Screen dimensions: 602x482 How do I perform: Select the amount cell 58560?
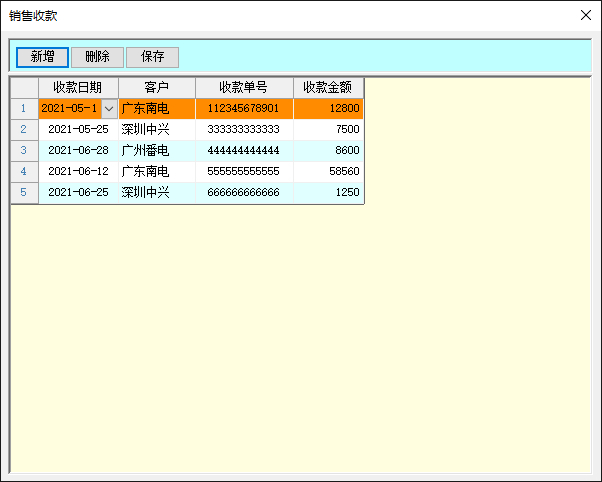(x=328, y=171)
